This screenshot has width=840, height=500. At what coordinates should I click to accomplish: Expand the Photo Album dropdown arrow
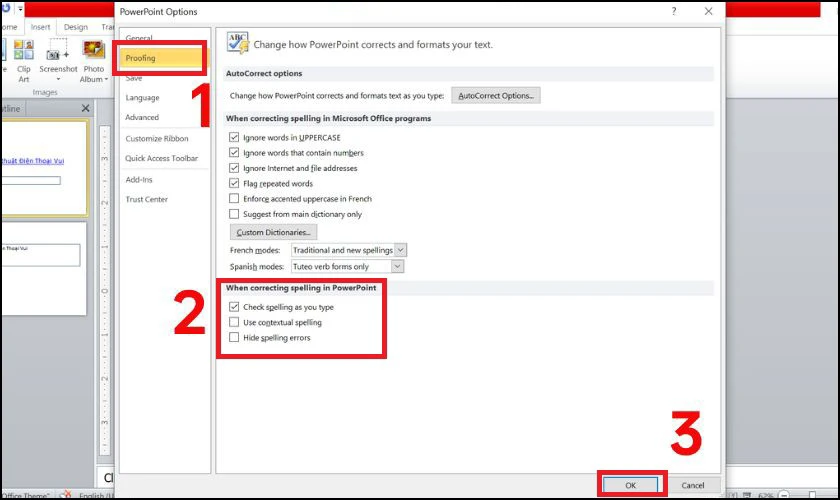tap(106, 79)
